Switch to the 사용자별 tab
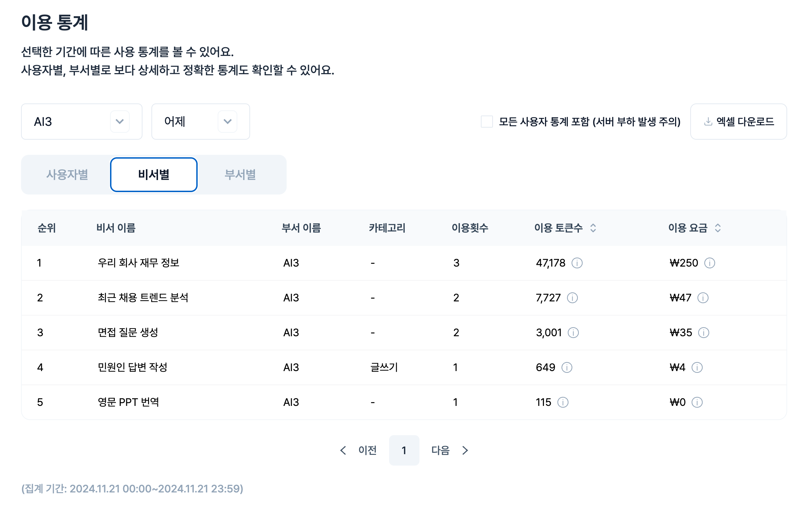812x509 pixels. (67, 175)
